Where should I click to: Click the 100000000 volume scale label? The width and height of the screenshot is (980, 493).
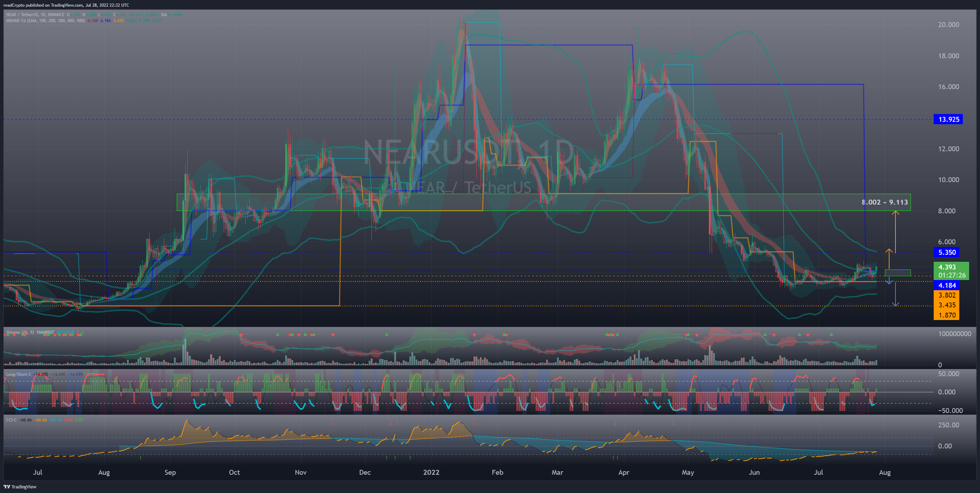tap(954, 333)
